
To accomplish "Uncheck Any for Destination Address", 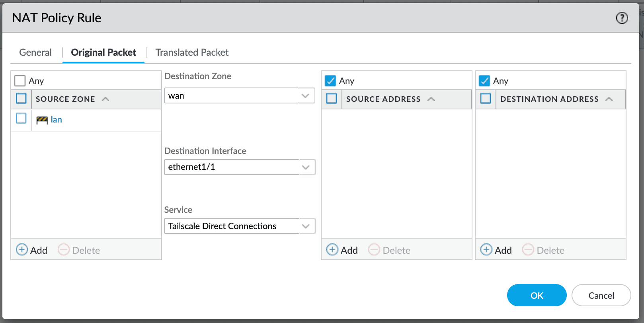I will click(x=484, y=81).
